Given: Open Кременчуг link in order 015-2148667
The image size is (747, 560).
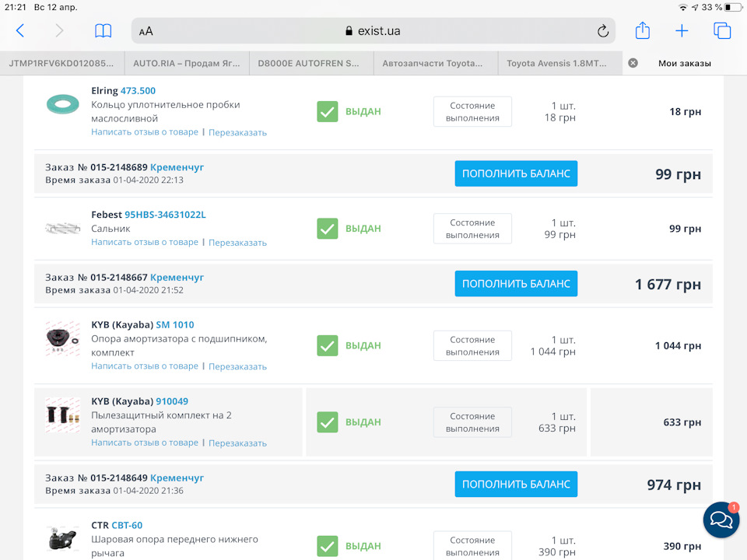Looking at the screenshot, I should tap(177, 277).
